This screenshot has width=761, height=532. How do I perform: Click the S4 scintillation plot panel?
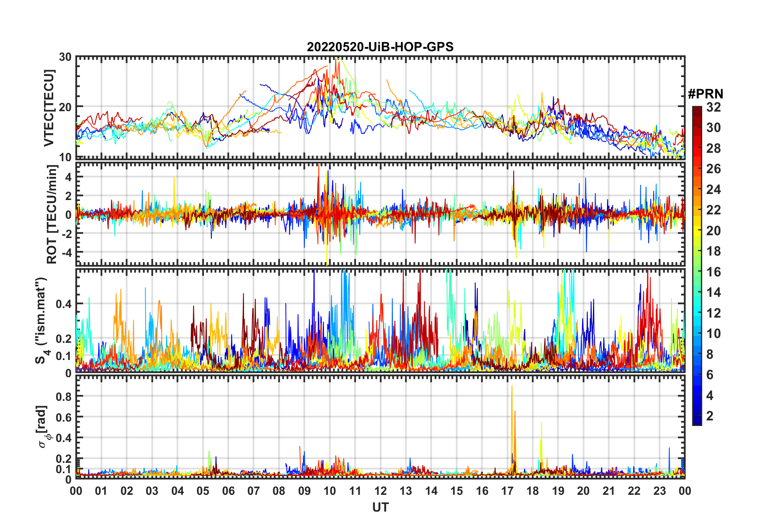coord(380,320)
